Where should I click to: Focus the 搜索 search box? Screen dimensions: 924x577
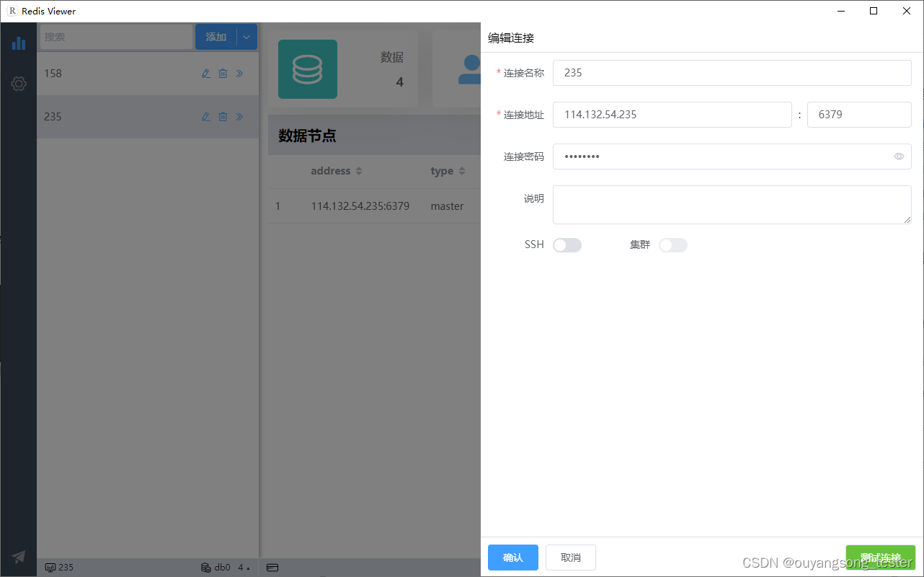coord(116,37)
